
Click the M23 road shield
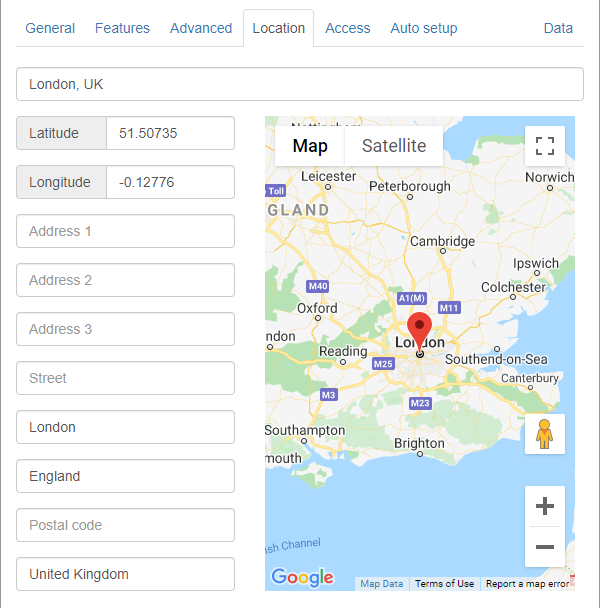pos(420,403)
